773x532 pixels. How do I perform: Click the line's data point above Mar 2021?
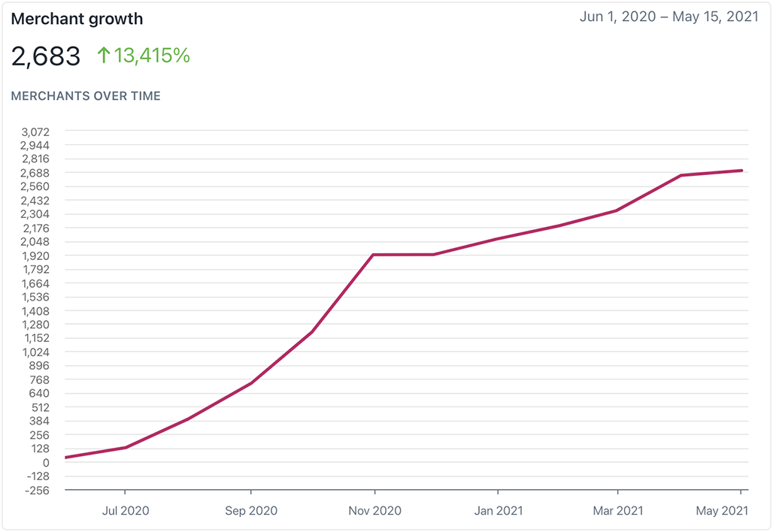617,210
